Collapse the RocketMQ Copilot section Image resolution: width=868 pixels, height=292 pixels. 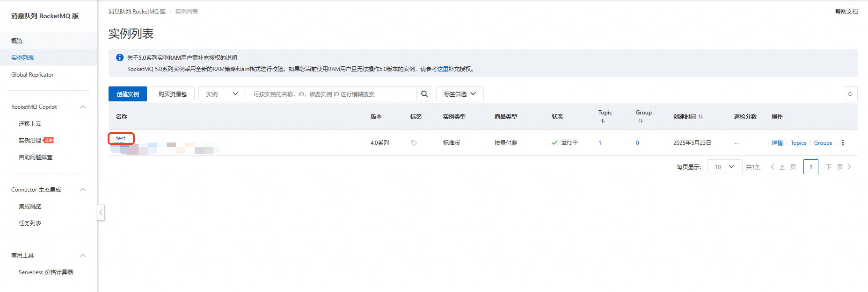pyautogui.click(x=83, y=107)
